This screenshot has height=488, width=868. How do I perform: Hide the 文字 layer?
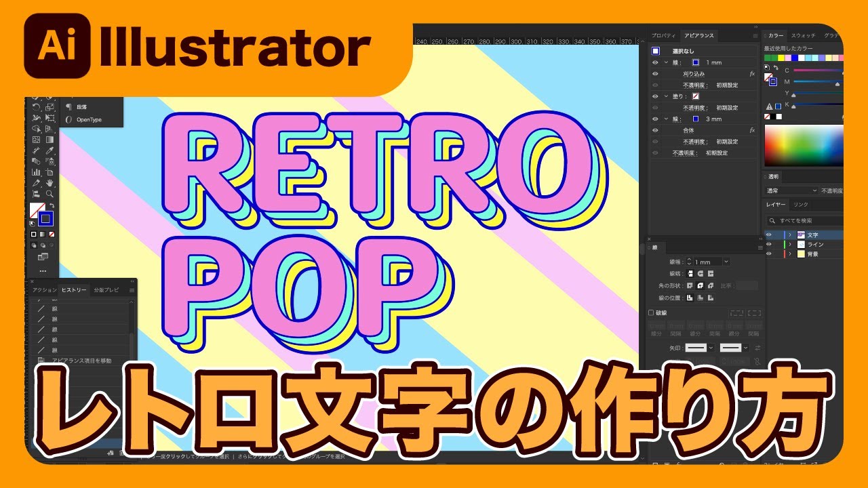(768, 235)
